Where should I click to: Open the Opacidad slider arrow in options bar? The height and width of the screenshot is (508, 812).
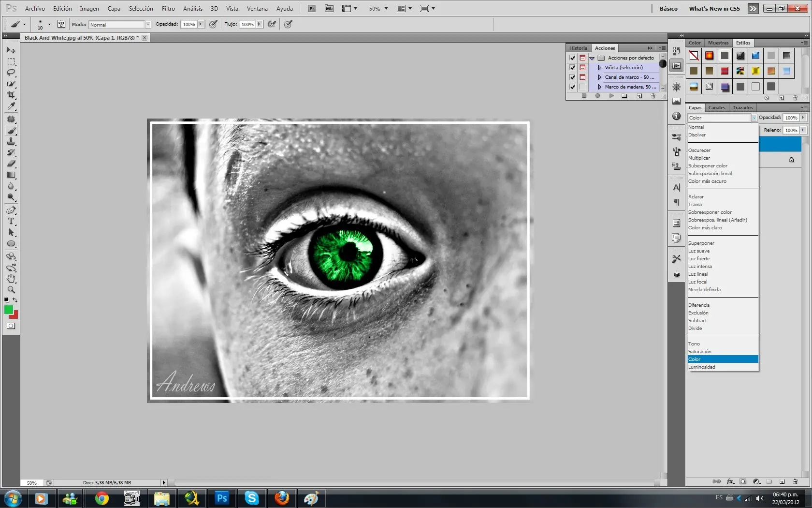201,24
